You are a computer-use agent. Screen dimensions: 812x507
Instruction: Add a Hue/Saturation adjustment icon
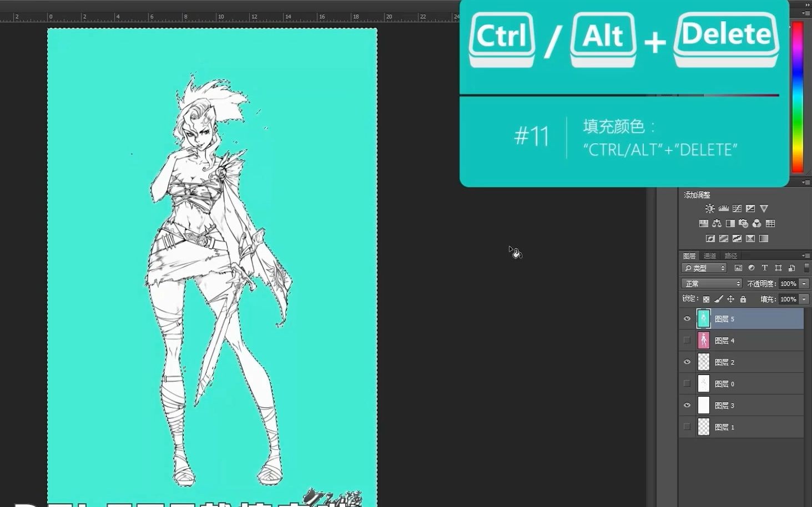pyautogui.click(x=703, y=224)
